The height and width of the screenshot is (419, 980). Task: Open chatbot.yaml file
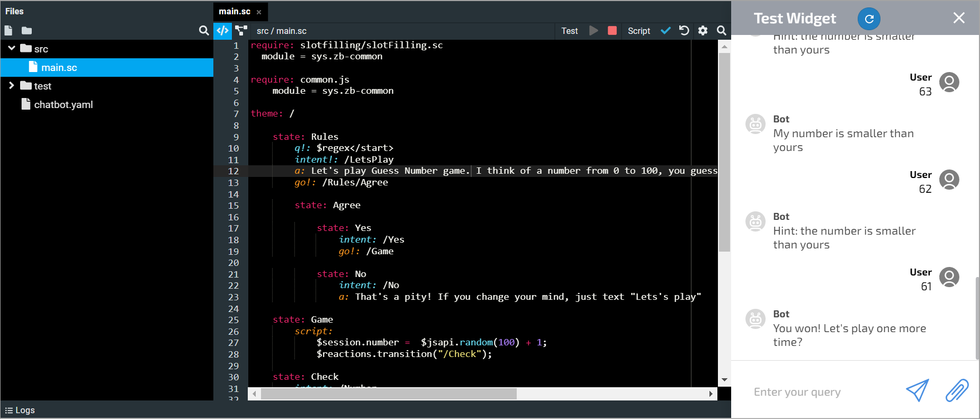[x=63, y=105]
